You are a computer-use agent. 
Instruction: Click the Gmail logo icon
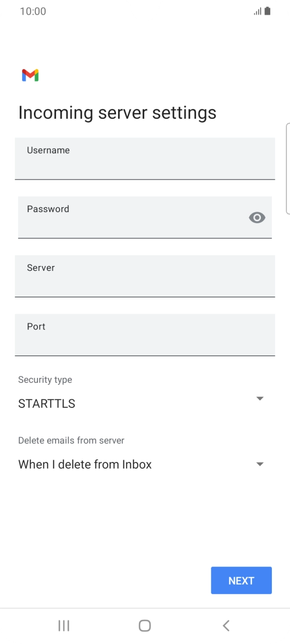pyautogui.click(x=30, y=75)
